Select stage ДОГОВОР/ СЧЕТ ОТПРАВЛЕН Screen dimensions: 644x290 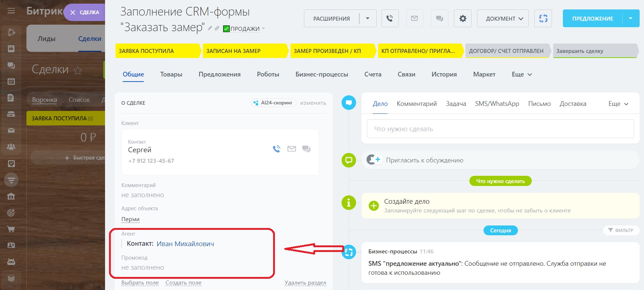click(x=506, y=51)
